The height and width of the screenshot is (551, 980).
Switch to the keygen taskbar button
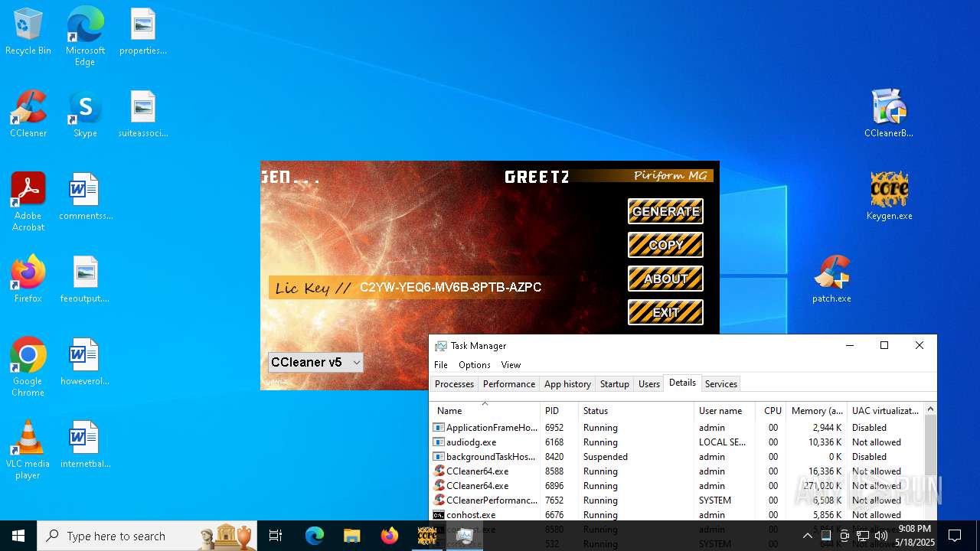427,536
